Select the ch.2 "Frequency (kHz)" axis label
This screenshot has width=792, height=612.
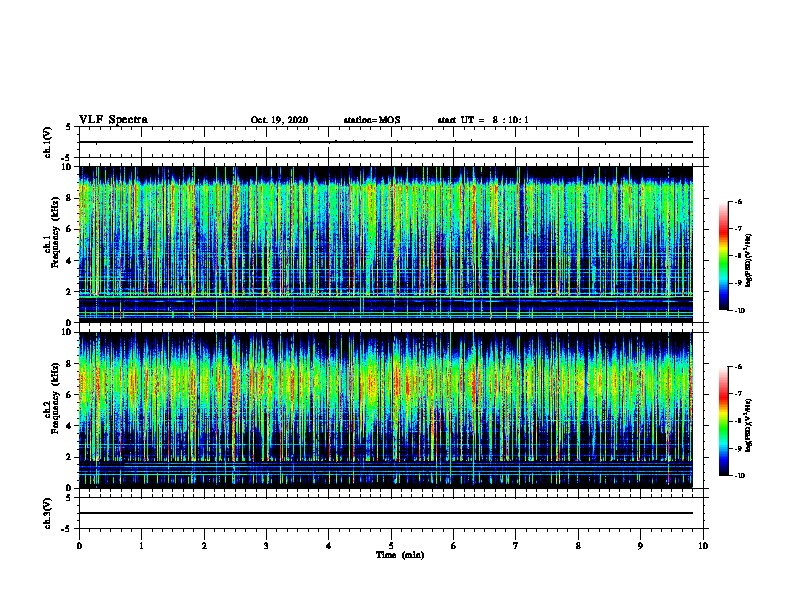click(x=55, y=398)
